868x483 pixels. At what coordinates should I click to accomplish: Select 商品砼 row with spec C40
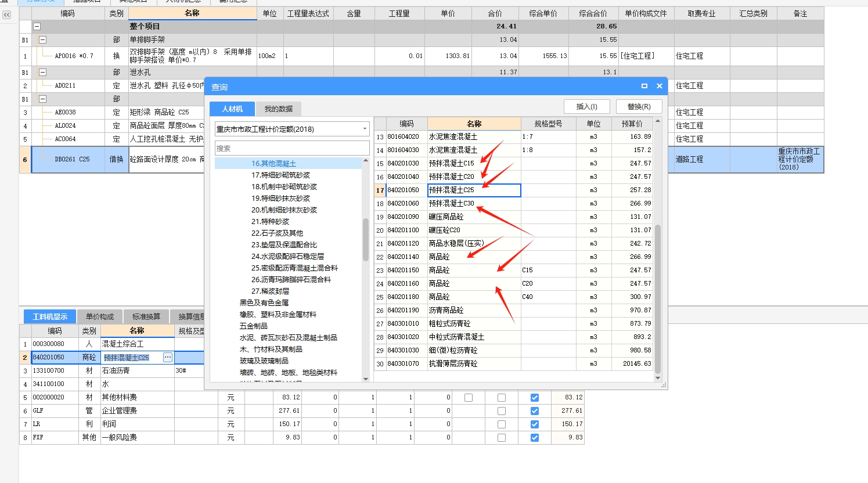tap(513, 297)
